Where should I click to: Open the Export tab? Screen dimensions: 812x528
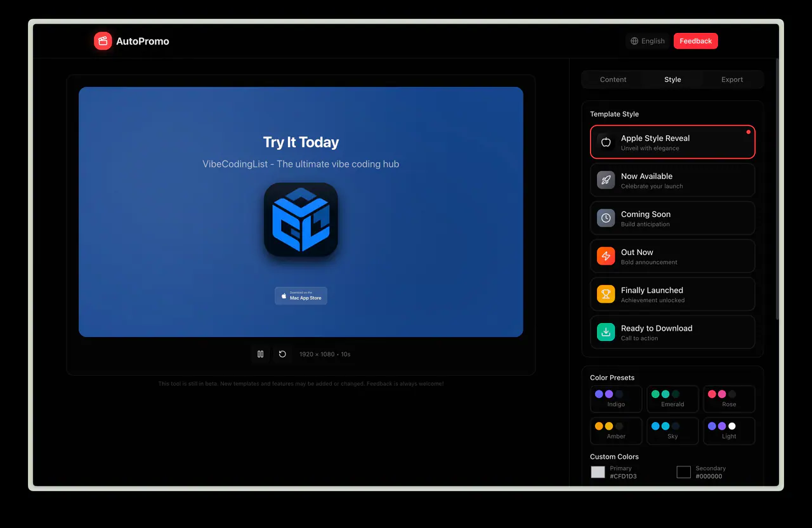click(x=732, y=80)
